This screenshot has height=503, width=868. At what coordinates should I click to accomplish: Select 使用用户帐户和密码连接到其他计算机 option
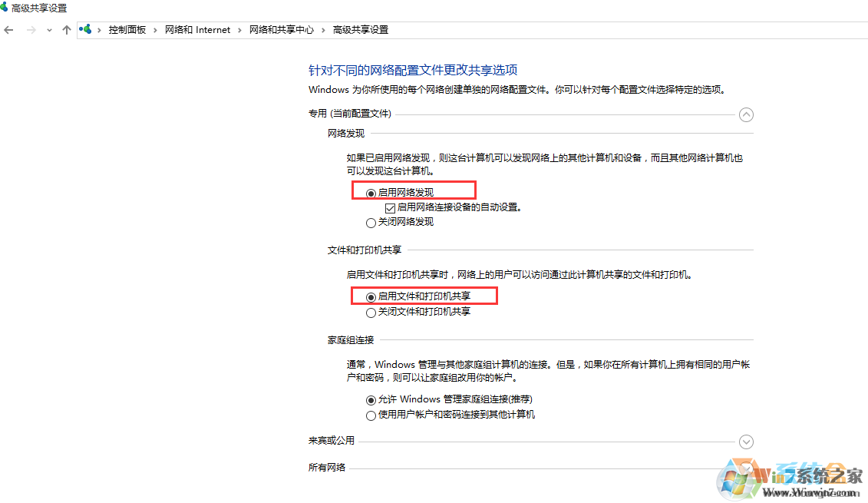[x=371, y=415]
